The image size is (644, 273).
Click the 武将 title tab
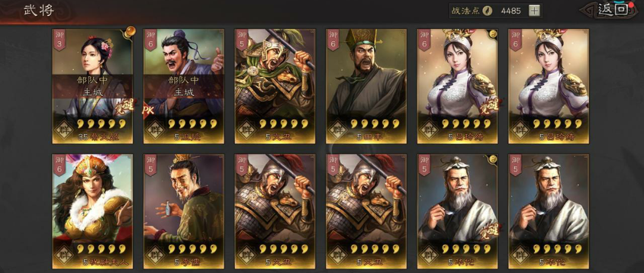pos(39,10)
